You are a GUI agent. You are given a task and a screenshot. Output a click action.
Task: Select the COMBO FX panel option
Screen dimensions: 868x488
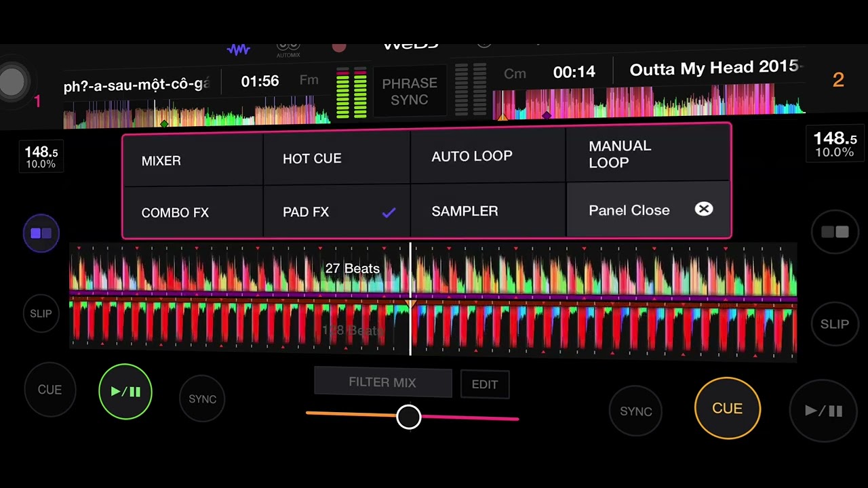tap(193, 212)
